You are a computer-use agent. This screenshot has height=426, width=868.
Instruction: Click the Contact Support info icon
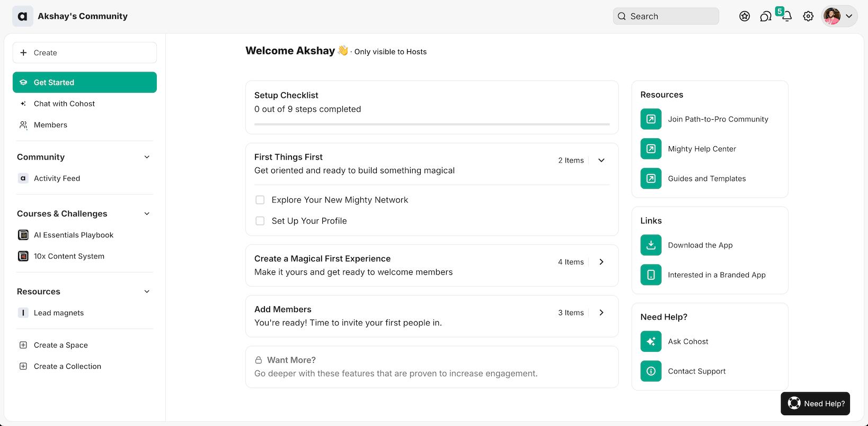tap(651, 371)
